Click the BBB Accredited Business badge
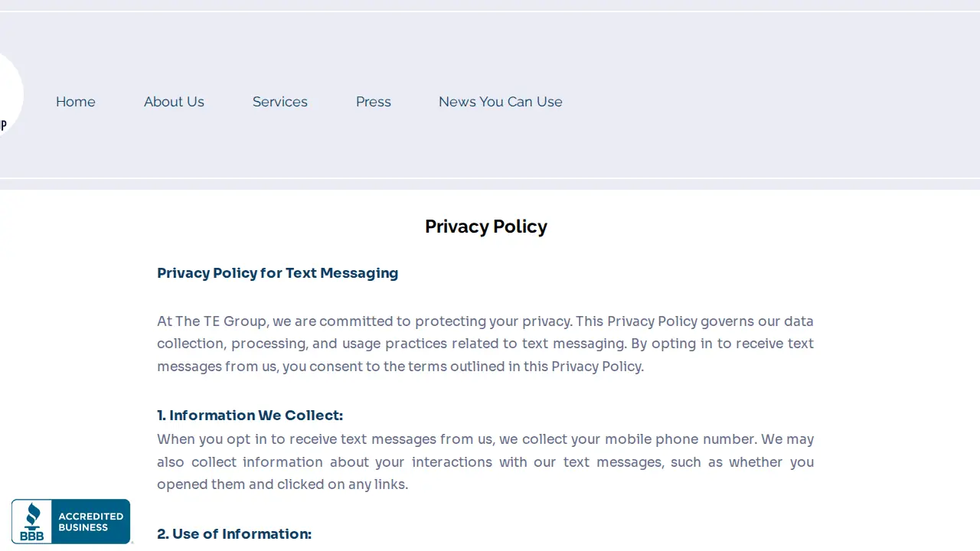The width and height of the screenshot is (980, 551). [71, 521]
